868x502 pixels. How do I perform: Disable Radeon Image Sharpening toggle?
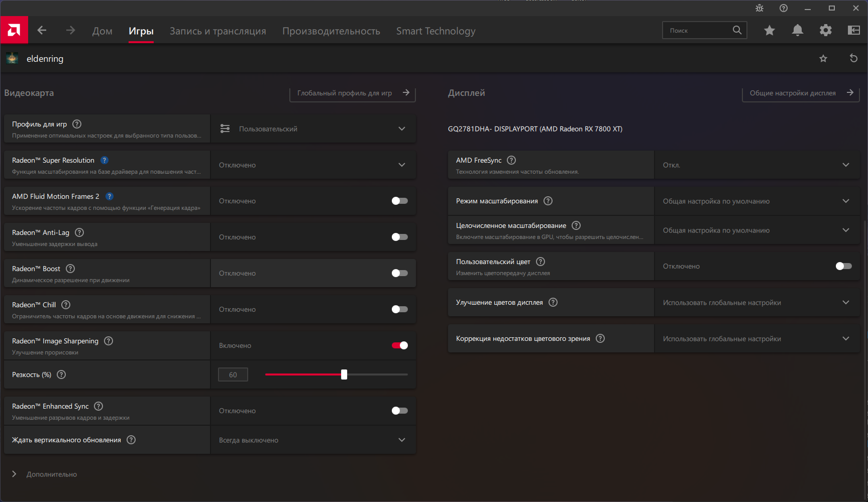coord(400,345)
